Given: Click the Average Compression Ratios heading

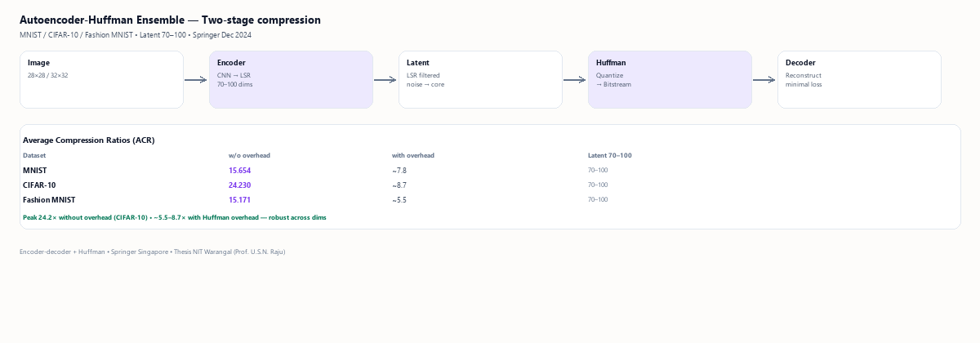Looking at the screenshot, I should 89,140.
